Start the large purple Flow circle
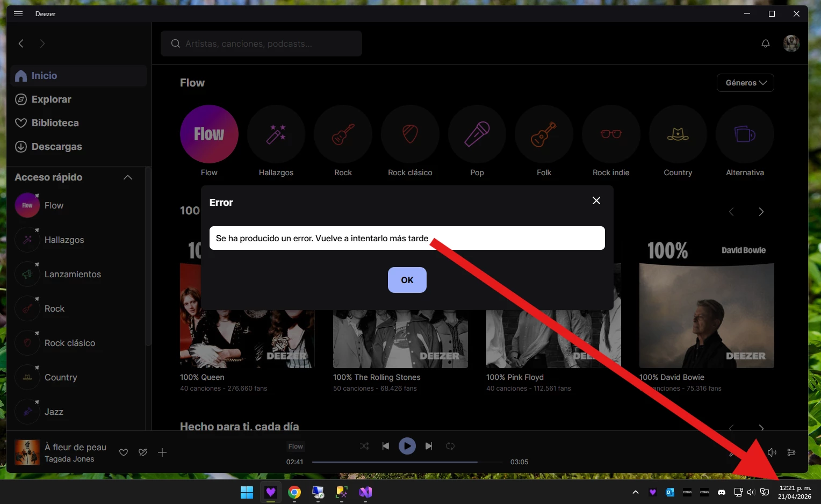Viewport: 821px width, 504px height. tap(209, 134)
